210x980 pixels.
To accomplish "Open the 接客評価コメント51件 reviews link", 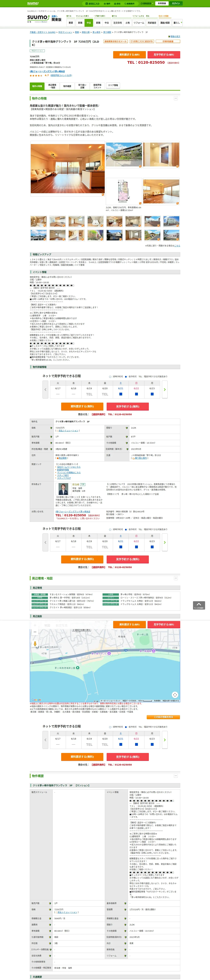I will [61, 75].
